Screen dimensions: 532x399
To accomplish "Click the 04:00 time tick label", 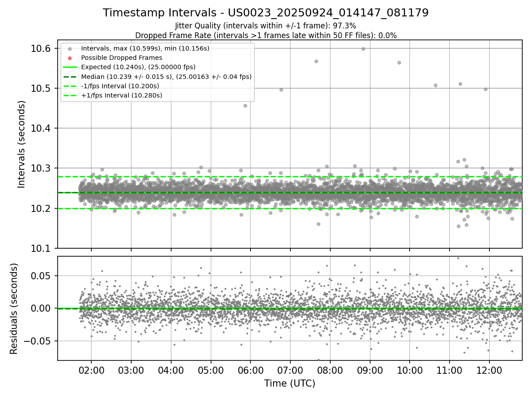I will point(171,370).
